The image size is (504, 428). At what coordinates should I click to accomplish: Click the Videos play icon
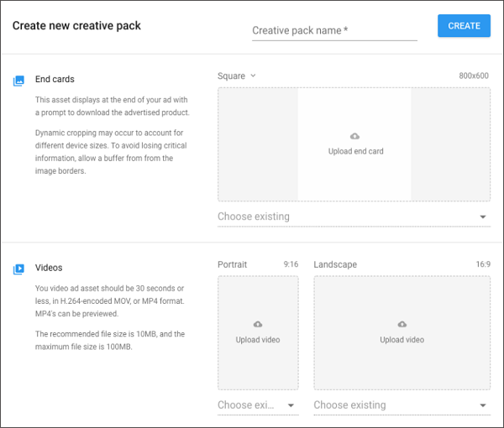(18, 269)
